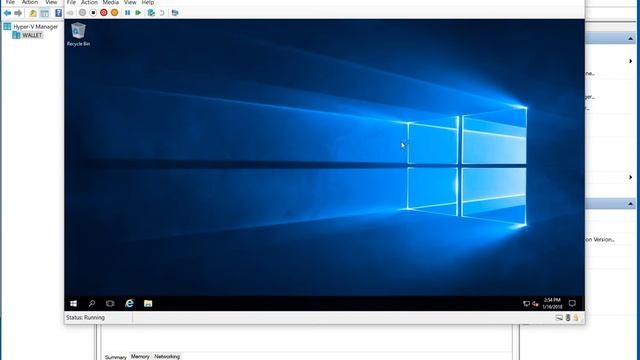This screenshot has height=360, width=640.
Task: Collapse the lower Actions pane section
Action: (630, 204)
